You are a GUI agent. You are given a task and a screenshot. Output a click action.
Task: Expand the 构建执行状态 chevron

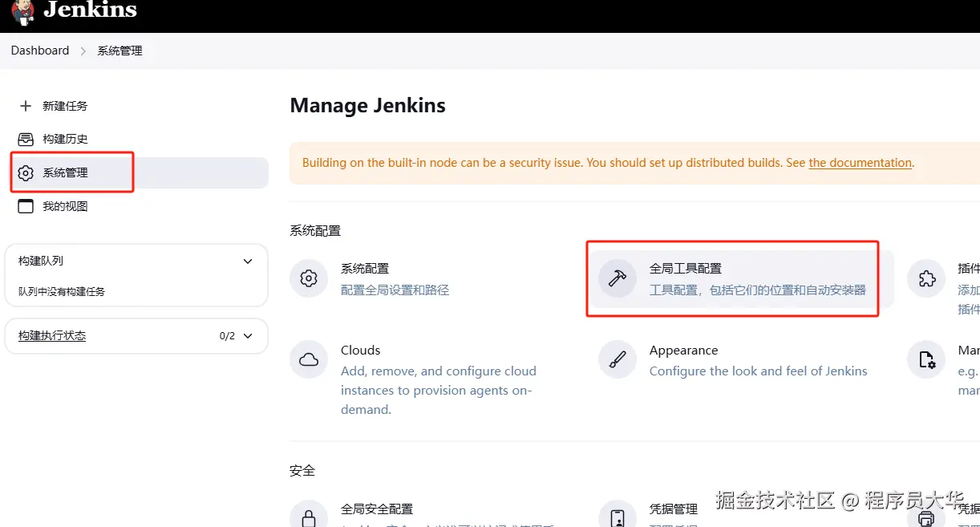[x=248, y=336]
